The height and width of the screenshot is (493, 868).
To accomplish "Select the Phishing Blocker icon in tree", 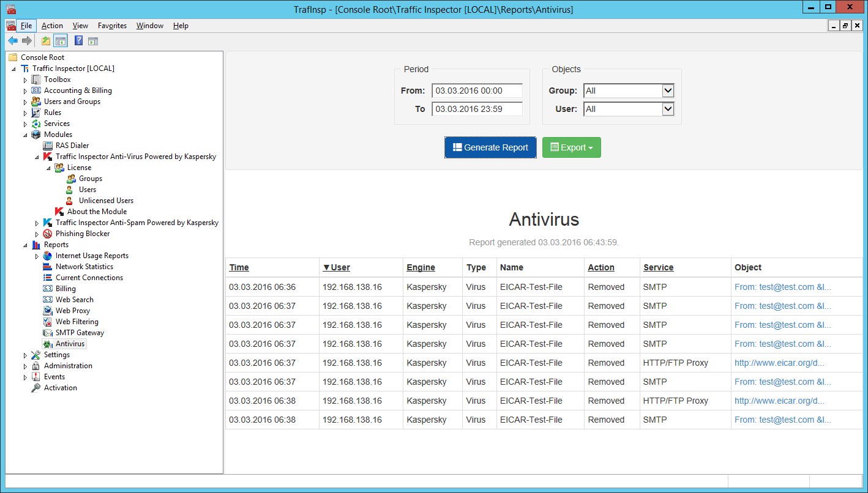I will pos(48,234).
